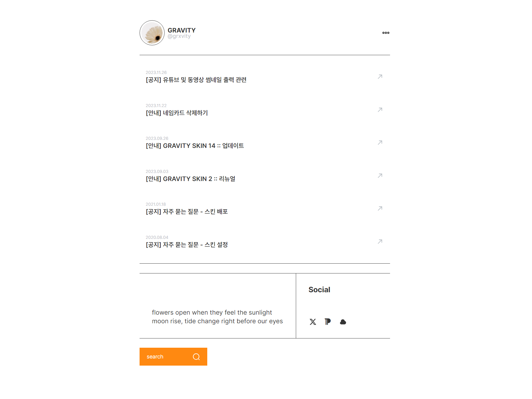Click arrow icon for GRAVITY SKIN 2 post
This screenshot has width=532, height=399.
point(380,176)
